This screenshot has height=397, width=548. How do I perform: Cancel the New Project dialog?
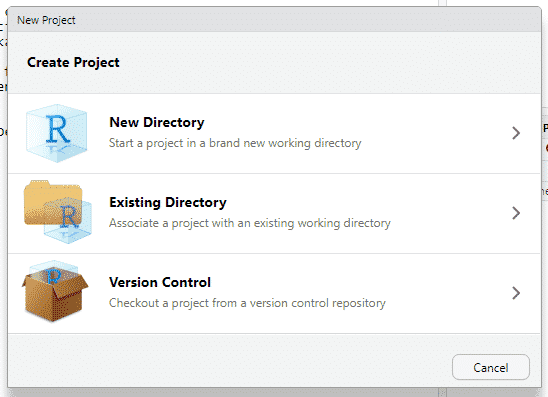pyautogui.click(x=491, y=367)
